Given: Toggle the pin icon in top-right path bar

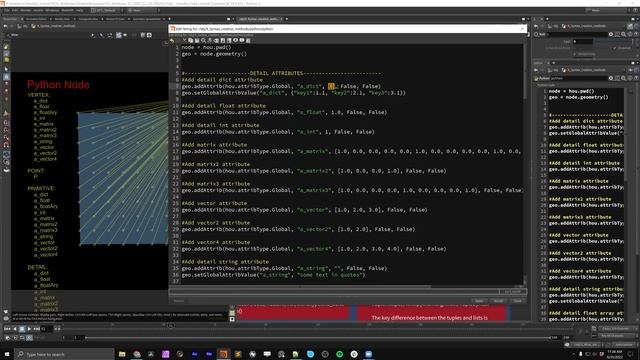Looking at the screenshot, I should (630, 26).
